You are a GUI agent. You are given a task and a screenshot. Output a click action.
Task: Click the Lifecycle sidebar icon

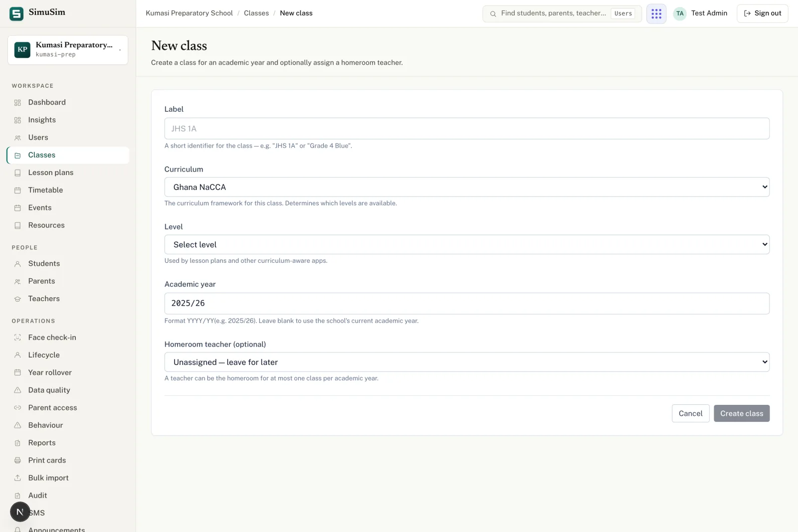pos(17,355)
